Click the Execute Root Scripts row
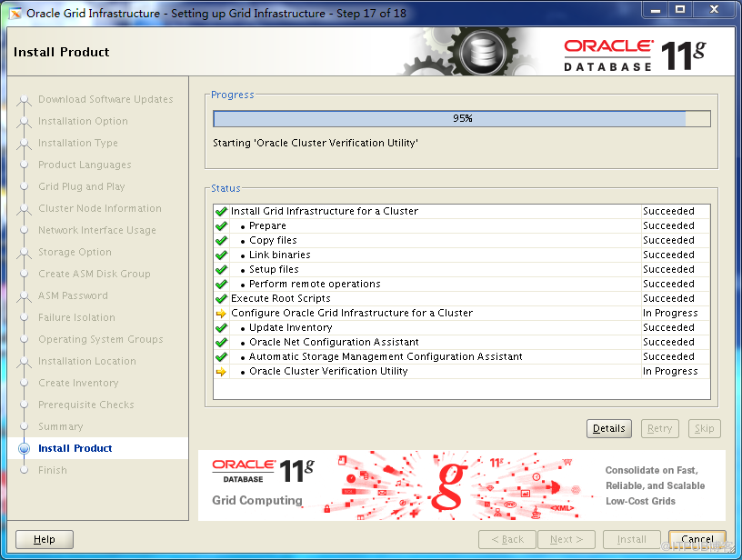The width and height of the screenshot is (742, 560). coord(462,299)
